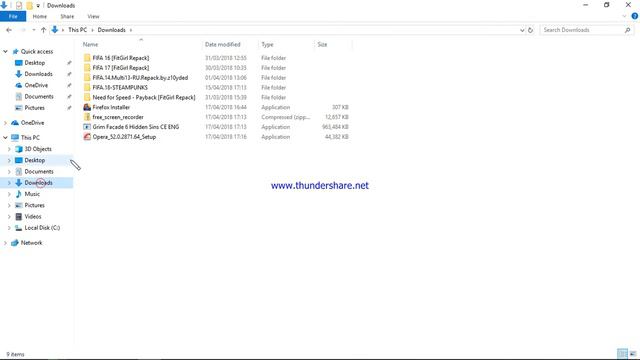Click the New folder quick access toolbar icon
The image size is (640, 360).
(x=29, y=6)
